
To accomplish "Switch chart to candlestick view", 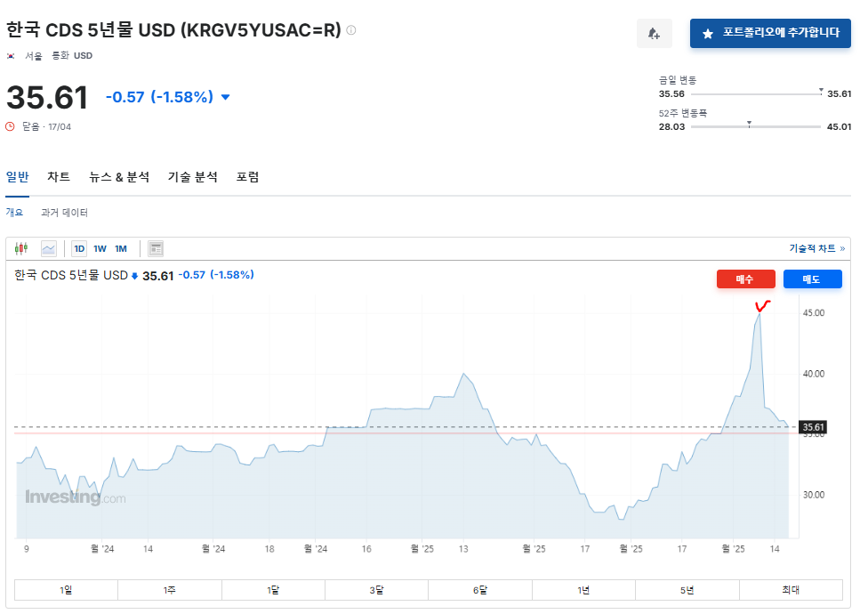I will [22, 249].
